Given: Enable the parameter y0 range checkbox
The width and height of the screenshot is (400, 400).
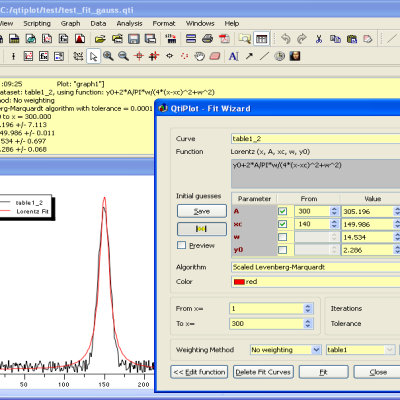Looking at the screenshot, I should point(282,250).
